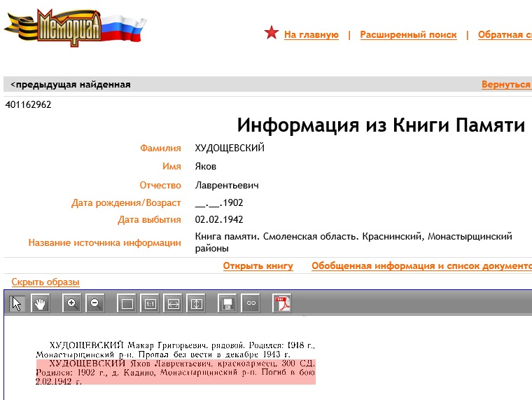Click the Дата рождения/Возраст label
This screenshot has width=532, height=400.
pos(126,202)
